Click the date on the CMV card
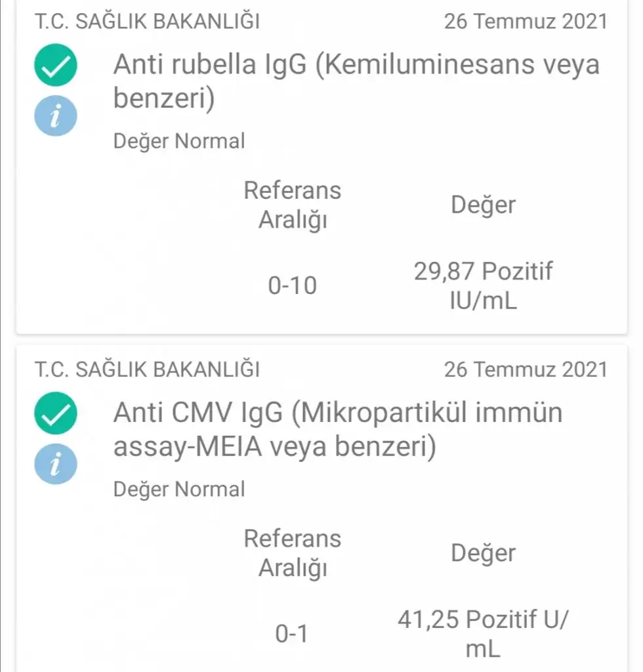Screen dimensions: 643x672 pyautogui.click(x=526, y=369)
